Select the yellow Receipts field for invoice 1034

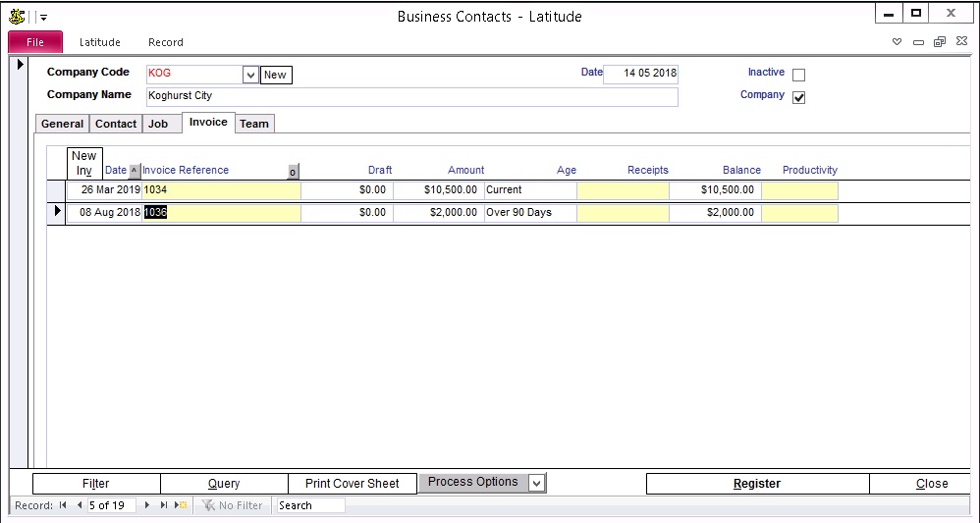(623, 190)
